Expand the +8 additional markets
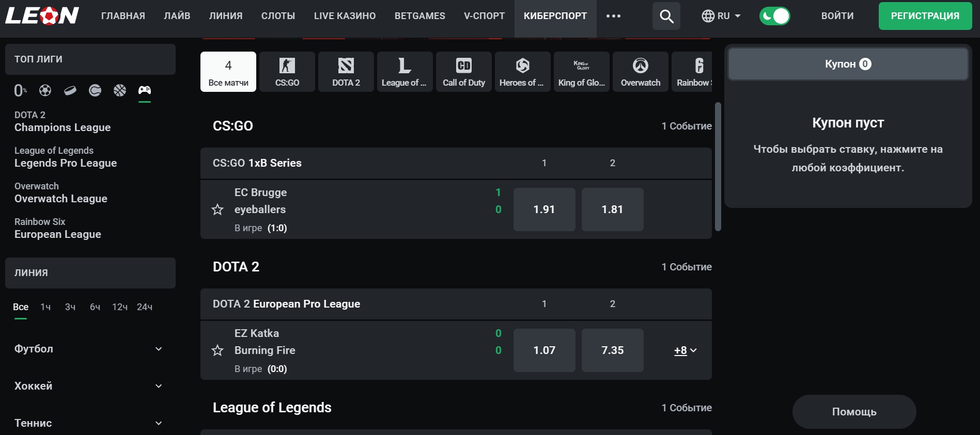 click(x=685, y=350)
